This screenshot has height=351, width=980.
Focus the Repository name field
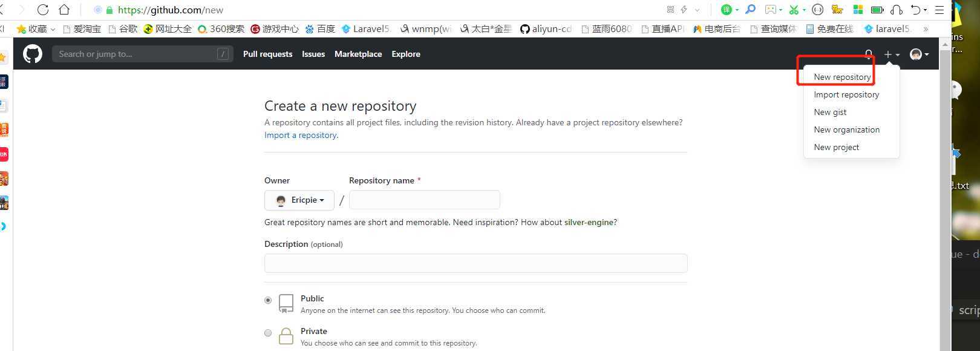[425, 200]
